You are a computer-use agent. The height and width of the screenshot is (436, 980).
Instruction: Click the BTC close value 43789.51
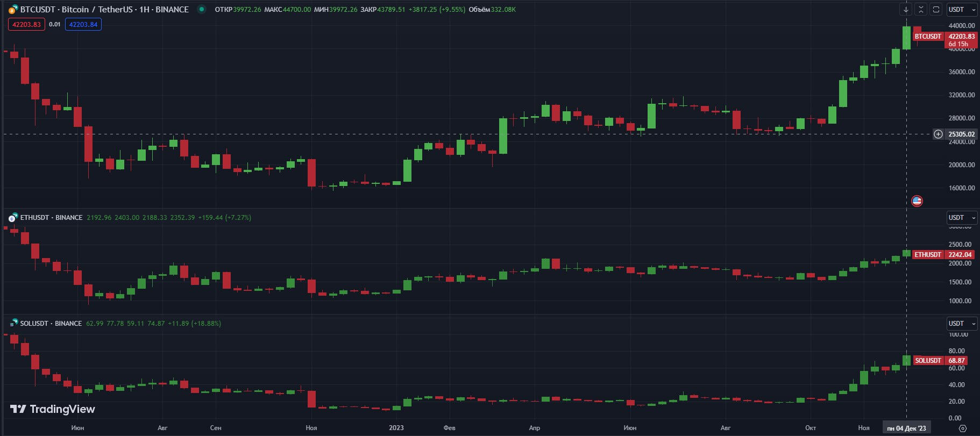coord(391,9)
